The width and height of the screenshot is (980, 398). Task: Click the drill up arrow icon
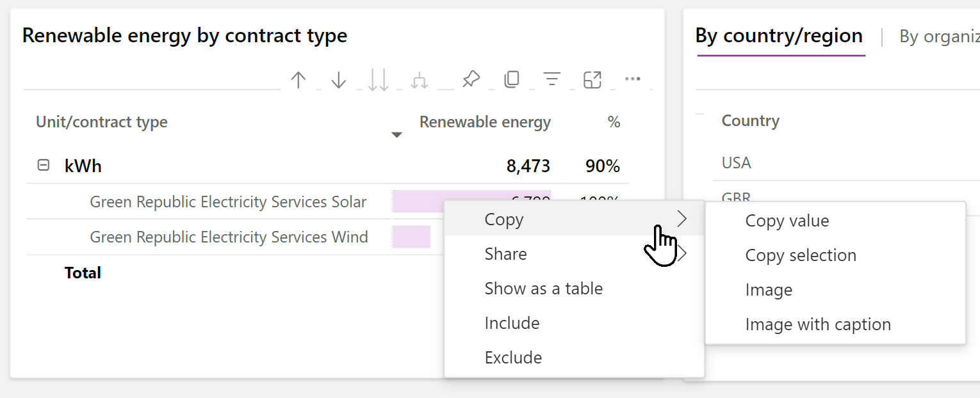(298, 79)
